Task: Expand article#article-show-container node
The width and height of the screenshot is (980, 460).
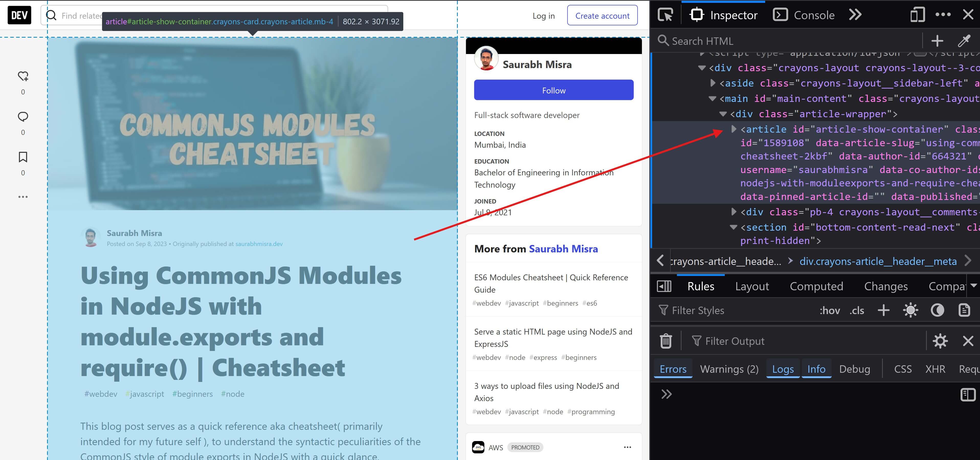Action: click(x=734, y=129)
